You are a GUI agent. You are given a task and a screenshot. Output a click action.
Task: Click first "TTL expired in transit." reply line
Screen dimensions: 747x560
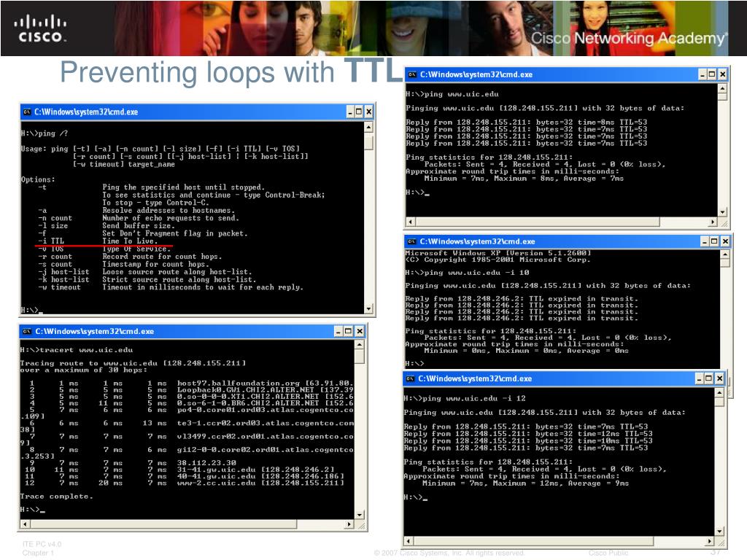tap(522, 298)
